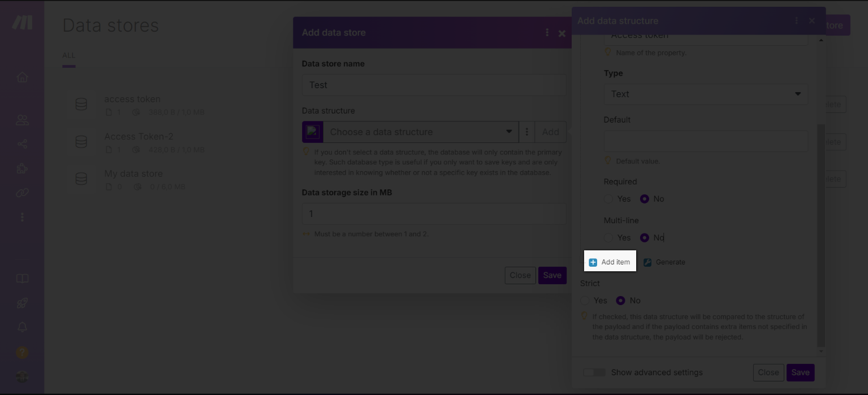
Task: Click Close in Add data store dialog
Action: 520,275
